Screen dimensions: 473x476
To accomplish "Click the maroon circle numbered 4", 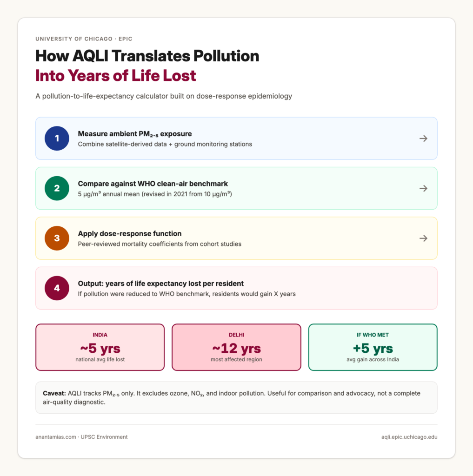I will pyautogui.click(x=57, y=288).
